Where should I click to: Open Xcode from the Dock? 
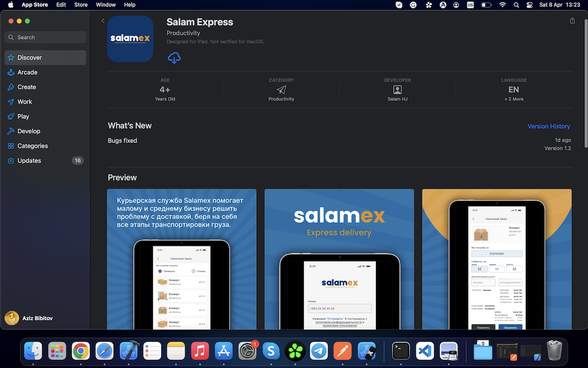coord(129,351)
